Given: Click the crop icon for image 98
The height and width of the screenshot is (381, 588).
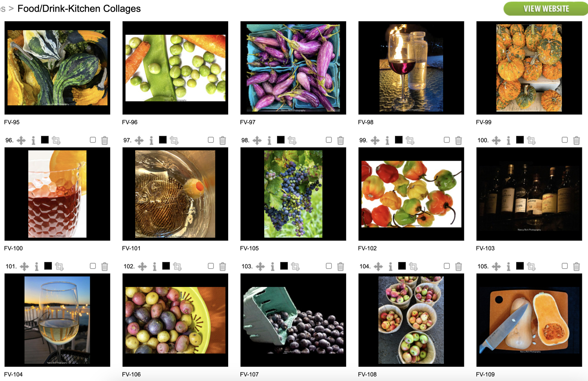Looking at the screenshot, I should pos(292,140).
